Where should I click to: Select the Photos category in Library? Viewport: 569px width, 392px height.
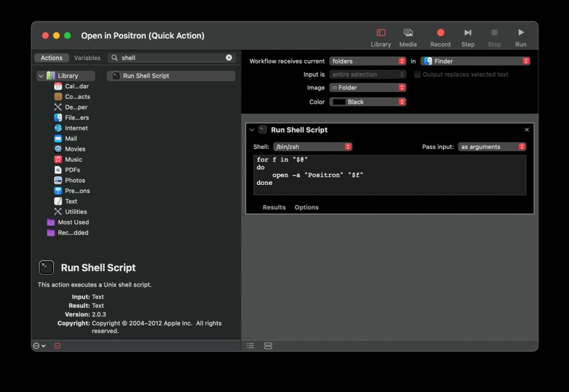click(x=69, y=180)
